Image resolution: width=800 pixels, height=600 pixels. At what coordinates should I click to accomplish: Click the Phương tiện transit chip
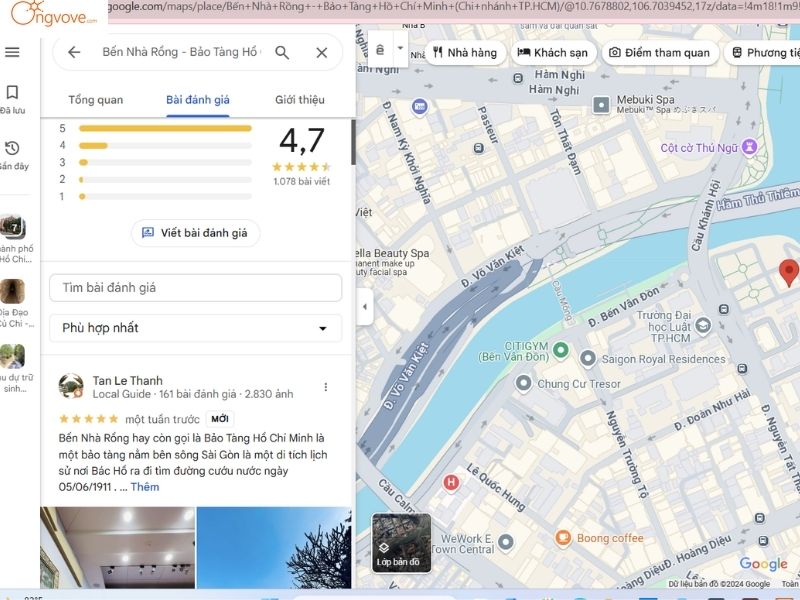point(762,53)
